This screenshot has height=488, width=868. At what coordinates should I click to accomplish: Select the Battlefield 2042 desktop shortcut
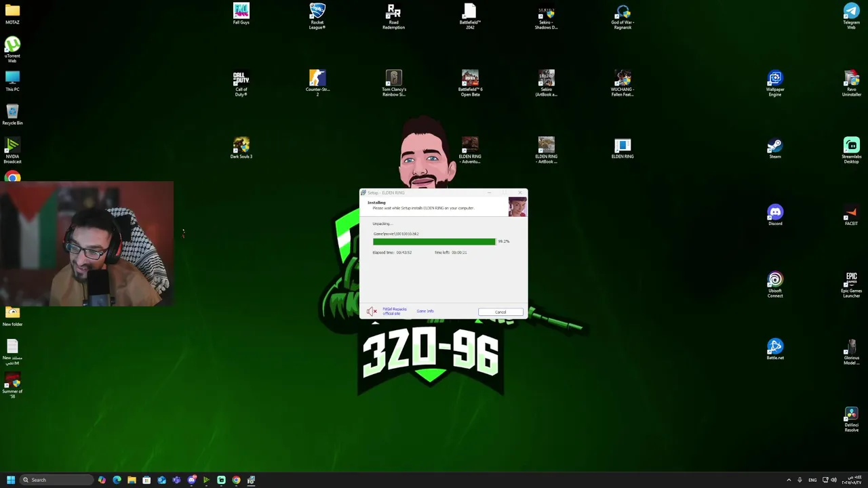(470, 16)
